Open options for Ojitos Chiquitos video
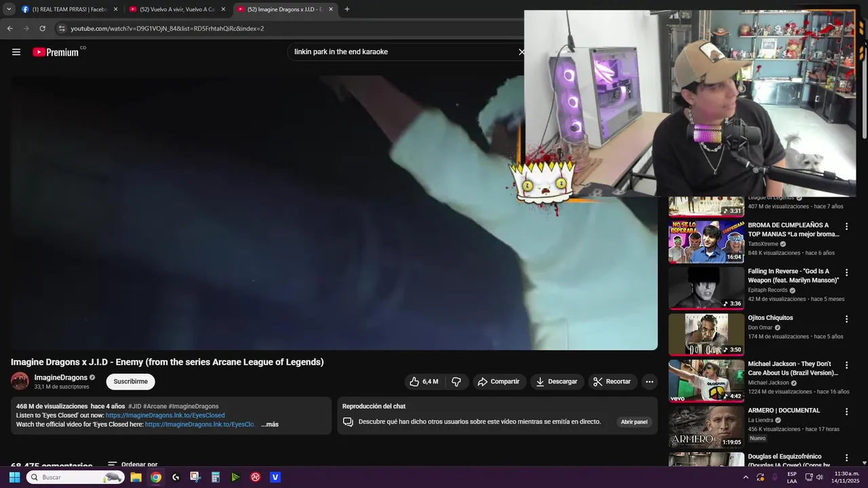The width and height of the screenshot is (868, 488). (846, 319)
